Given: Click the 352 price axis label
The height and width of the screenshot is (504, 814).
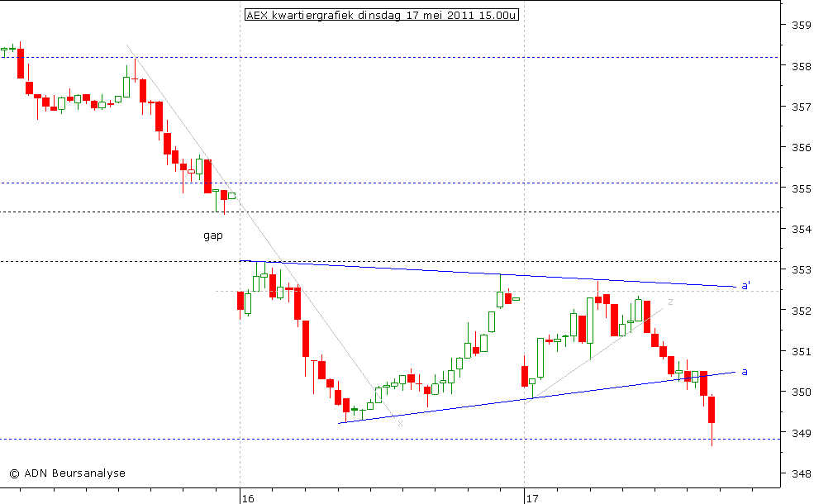Looking at the screenshot, I should click(x=801, y=311).
